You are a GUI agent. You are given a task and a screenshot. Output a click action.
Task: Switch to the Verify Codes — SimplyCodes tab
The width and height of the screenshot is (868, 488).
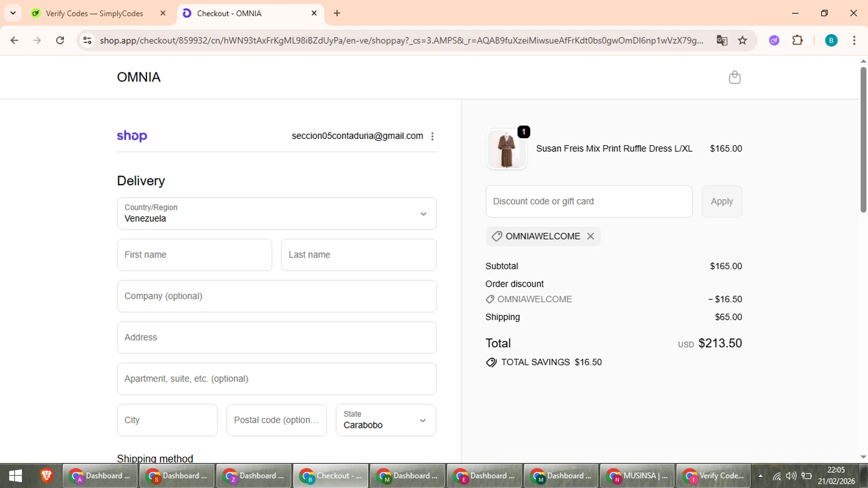(x=94, y=13)
